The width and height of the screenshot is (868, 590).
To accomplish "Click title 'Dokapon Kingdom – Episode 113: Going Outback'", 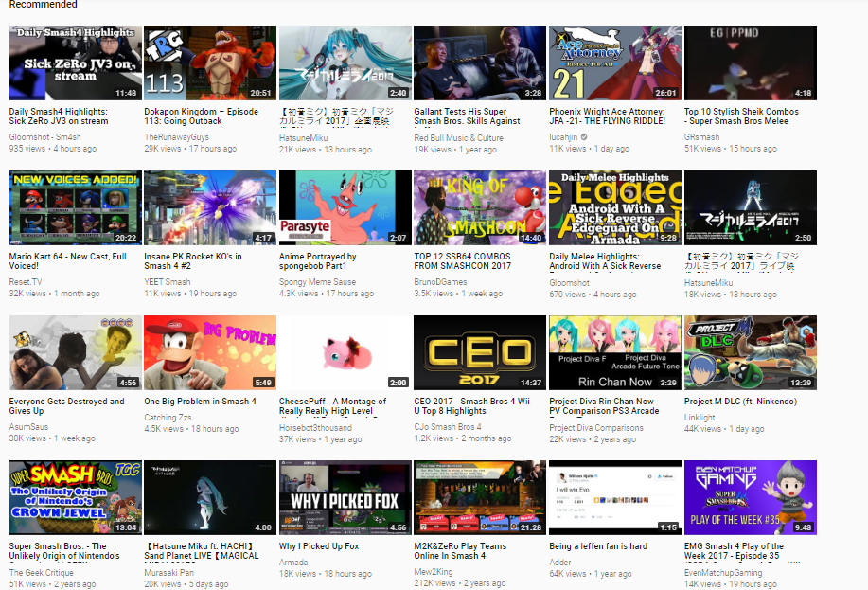I will pyautogui.click(x=201, y=116).
